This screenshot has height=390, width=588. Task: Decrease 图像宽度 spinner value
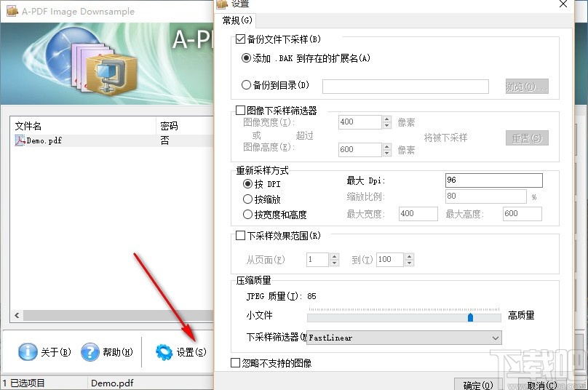coord(387,125)
